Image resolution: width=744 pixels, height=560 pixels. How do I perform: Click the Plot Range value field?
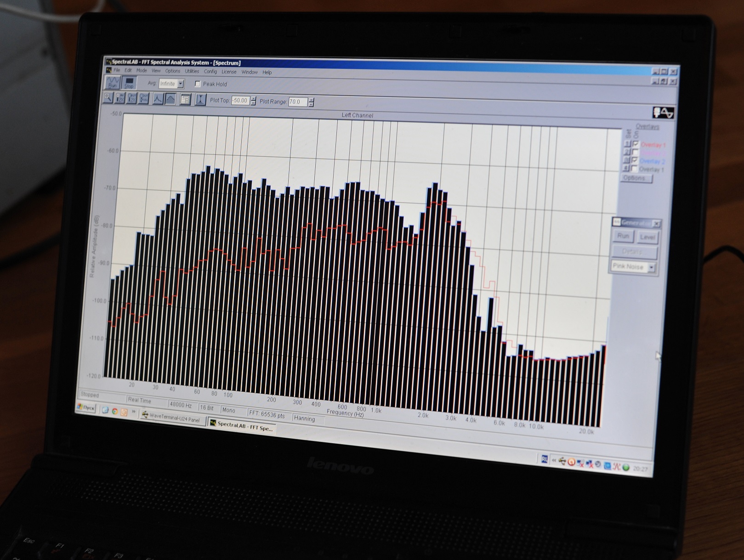298,102
